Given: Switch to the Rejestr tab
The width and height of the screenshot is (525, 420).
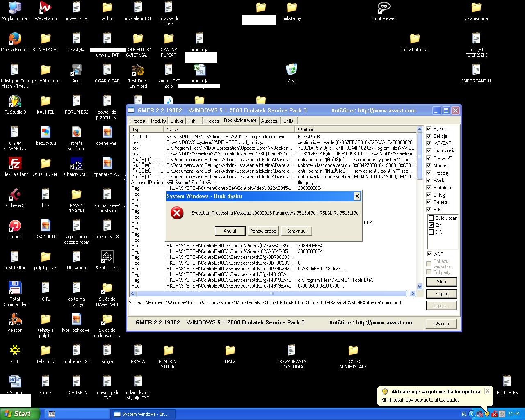Looking at the screenshot, I should (x=212, y=121).
